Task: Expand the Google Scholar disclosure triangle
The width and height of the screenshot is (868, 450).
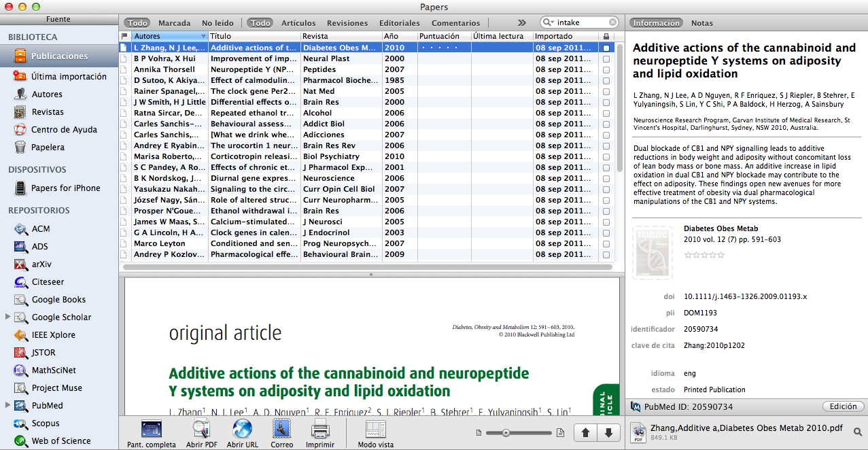Action: pyautogui.click(x=7, y=317)
